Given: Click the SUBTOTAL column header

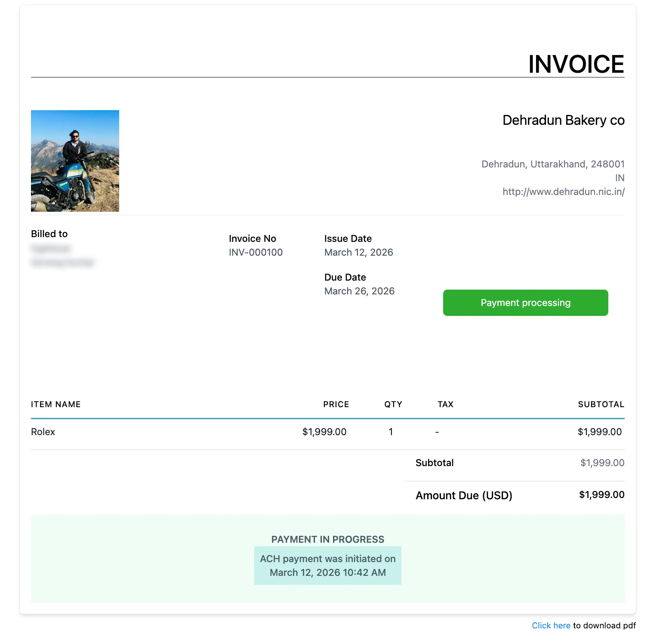Looking at the screenshot, I should tap(601, 404).
